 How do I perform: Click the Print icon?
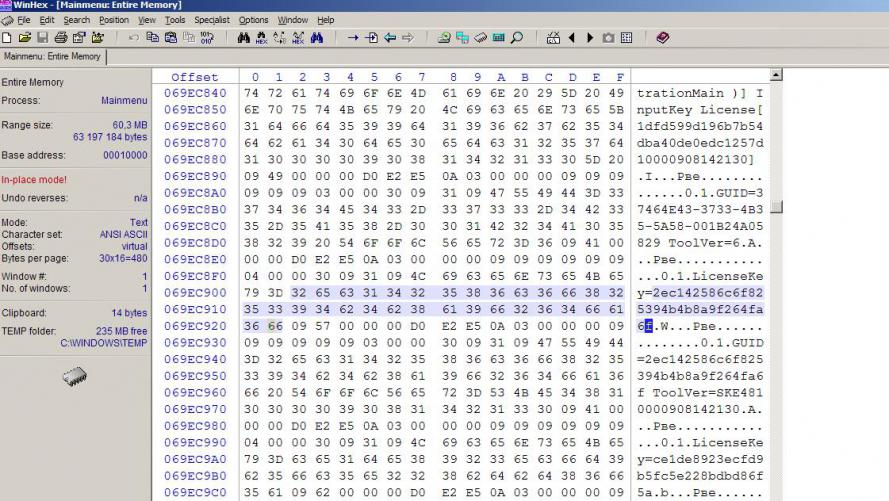pyautogui.click(x=61, y=38)
